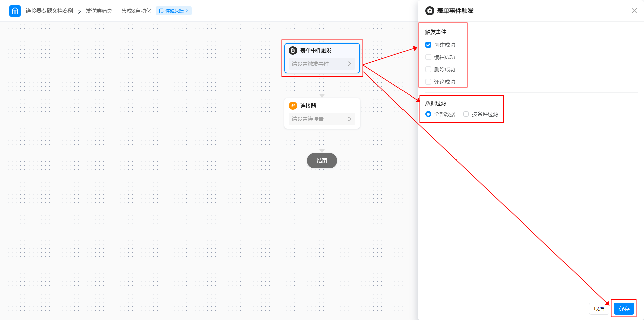Image resolution: width=644 pixels, height=320 pixels.
Task: Click the 体验反馈 edit icon
Action: click(x=161, y=11)
